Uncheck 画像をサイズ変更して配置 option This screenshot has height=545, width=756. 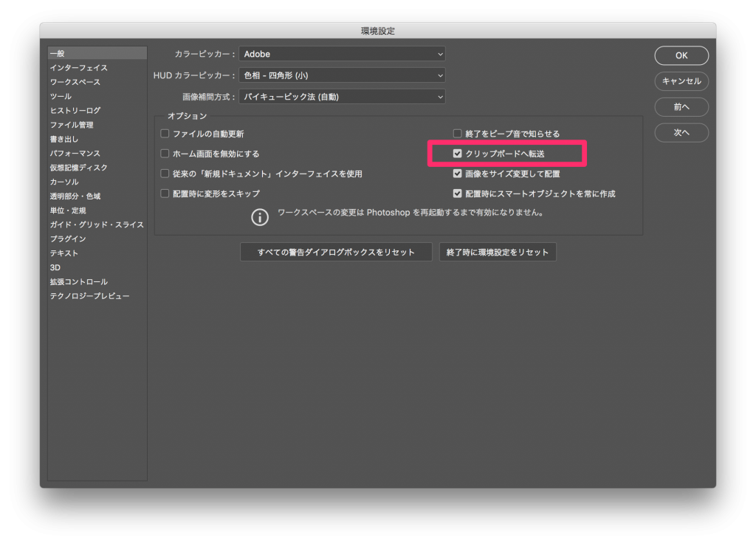tap(458, 174)
